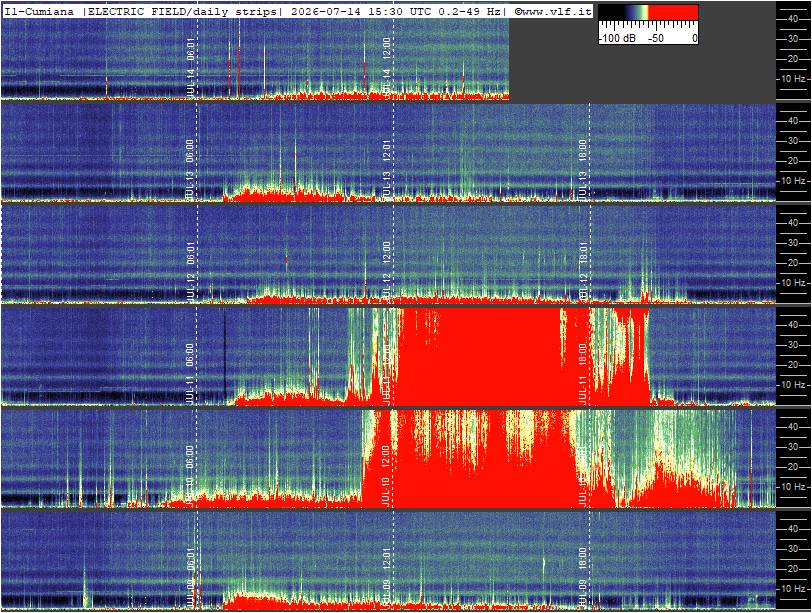The width and height of the screenshot is (812, 613).
Task: Select the JUL 14 12:00 time marker
Action: (x=387, y=67)
